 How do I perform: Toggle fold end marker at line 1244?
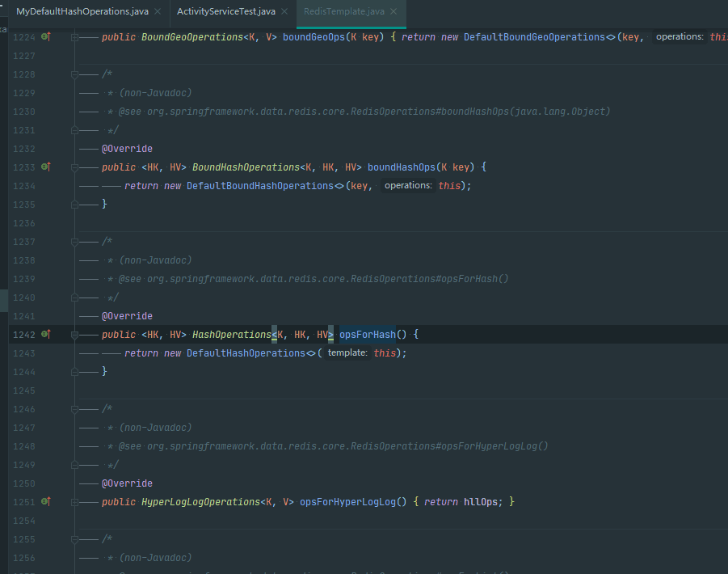pos(74,372)
